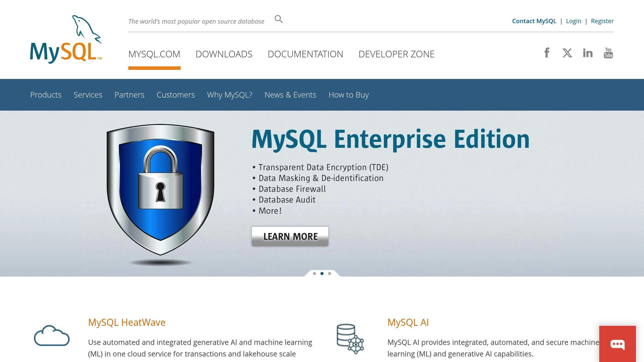This screenshot has width=644, height=362.
Task: Open the How to Buy menu
Action: pos(348,95)
